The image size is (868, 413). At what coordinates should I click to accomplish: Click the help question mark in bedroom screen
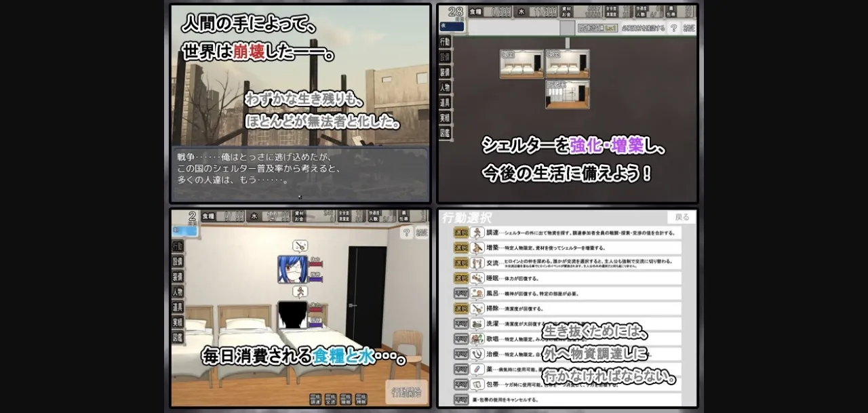pyautogui.click(x=406, y=233)
